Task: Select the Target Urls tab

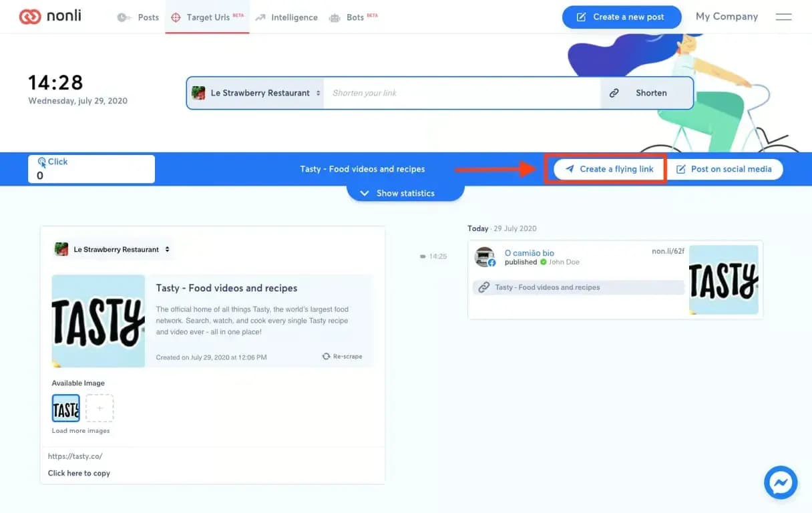Action: click(x=208, y=17)
